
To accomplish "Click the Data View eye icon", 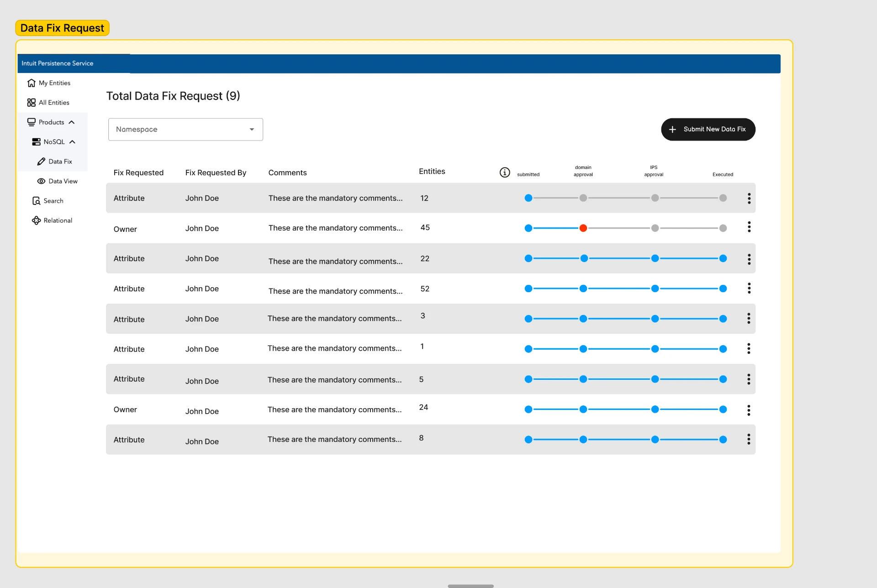I will tap(41, 181).
